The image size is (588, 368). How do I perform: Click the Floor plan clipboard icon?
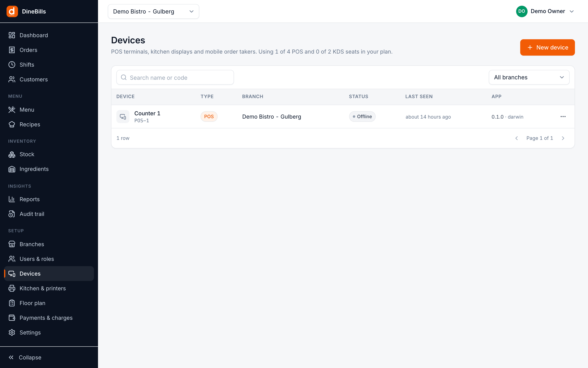[x=12, y=303]
